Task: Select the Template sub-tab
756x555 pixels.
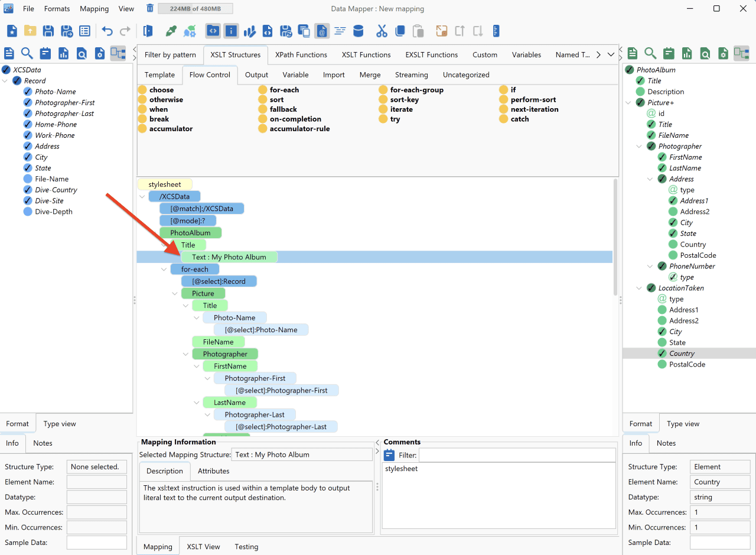Action: [x=159, y=74]
